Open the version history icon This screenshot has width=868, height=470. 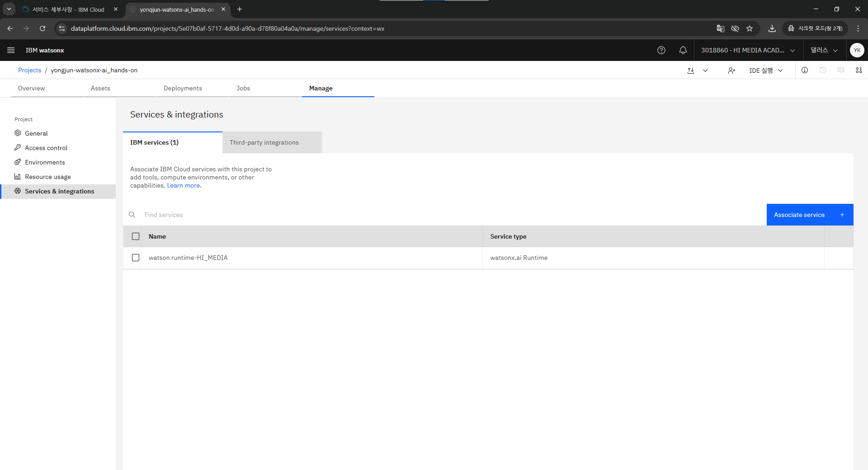pos(823,70)
